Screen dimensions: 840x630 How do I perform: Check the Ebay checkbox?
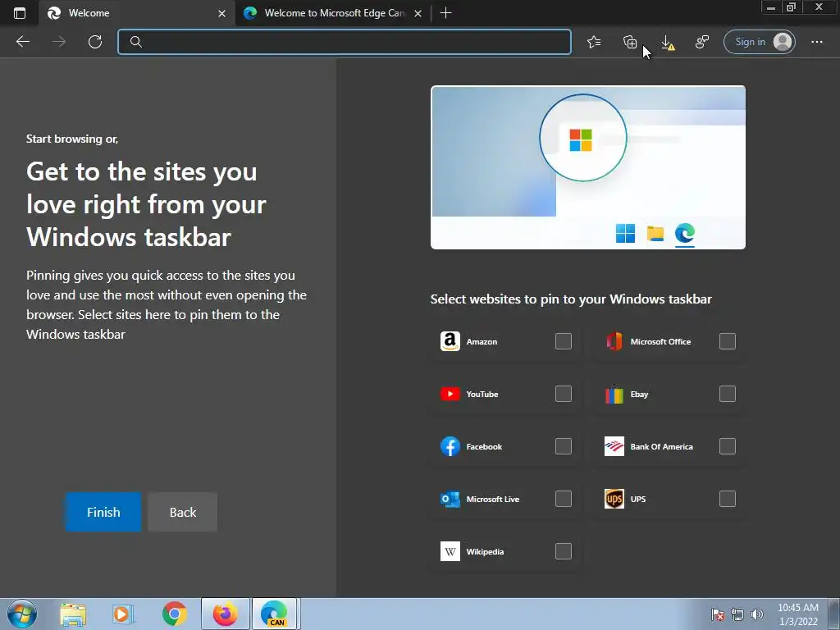point(727,394)
